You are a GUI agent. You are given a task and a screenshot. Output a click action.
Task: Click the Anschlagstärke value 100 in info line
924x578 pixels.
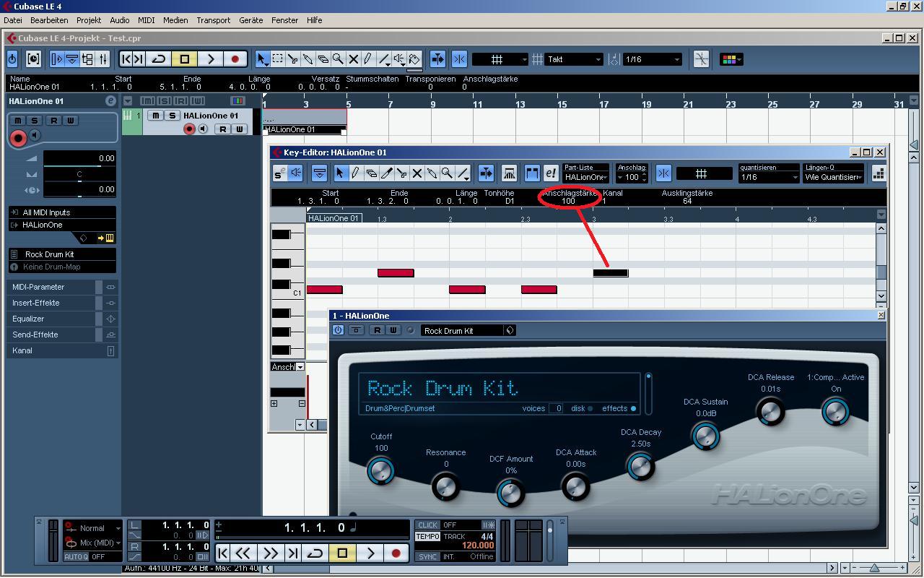568,201
